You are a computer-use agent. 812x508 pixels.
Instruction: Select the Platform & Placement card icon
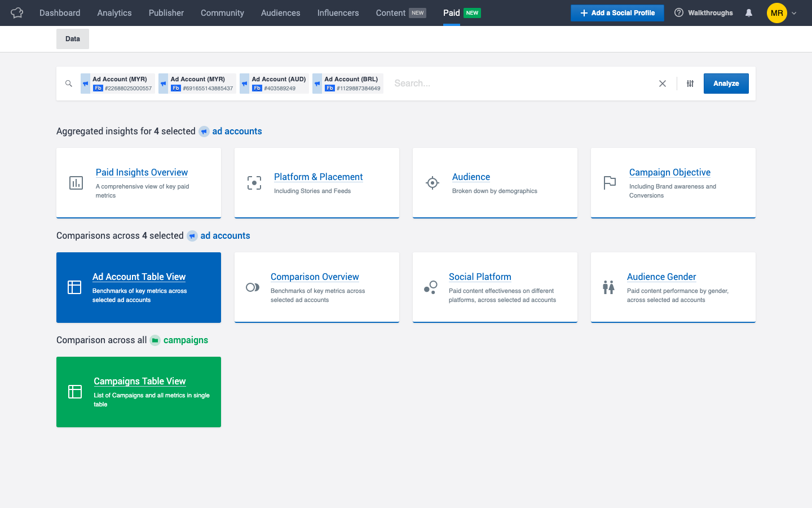point(254,182)
